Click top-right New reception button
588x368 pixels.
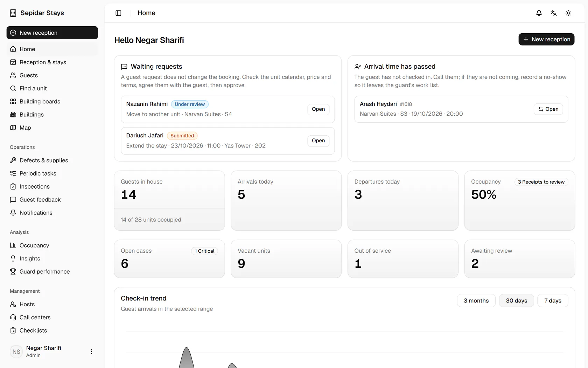click(546, 39)
